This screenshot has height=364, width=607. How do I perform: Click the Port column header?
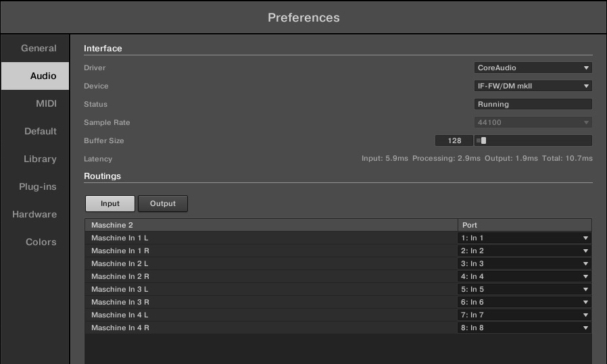pos(525,225)
